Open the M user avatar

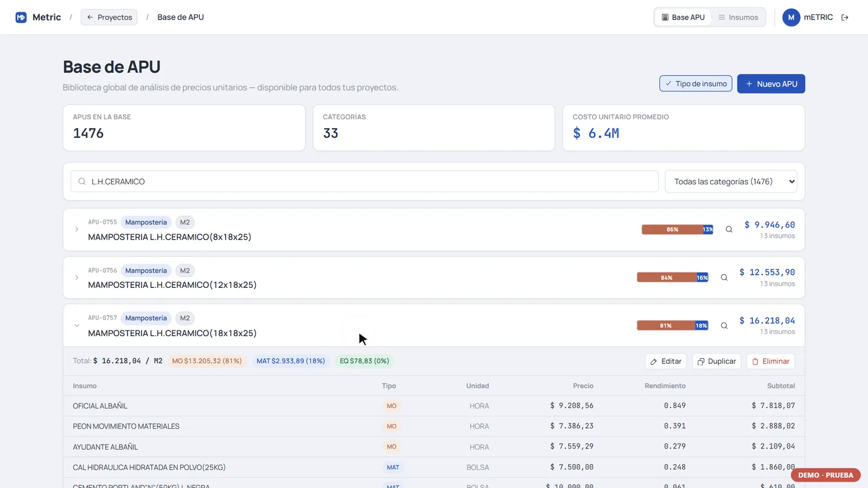tap(791, 17)
